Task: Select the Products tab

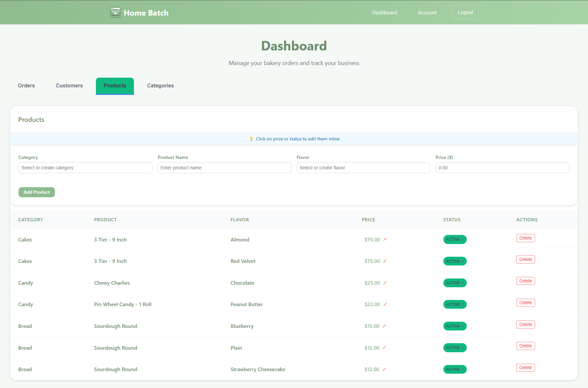Action: tap(115, 85)
